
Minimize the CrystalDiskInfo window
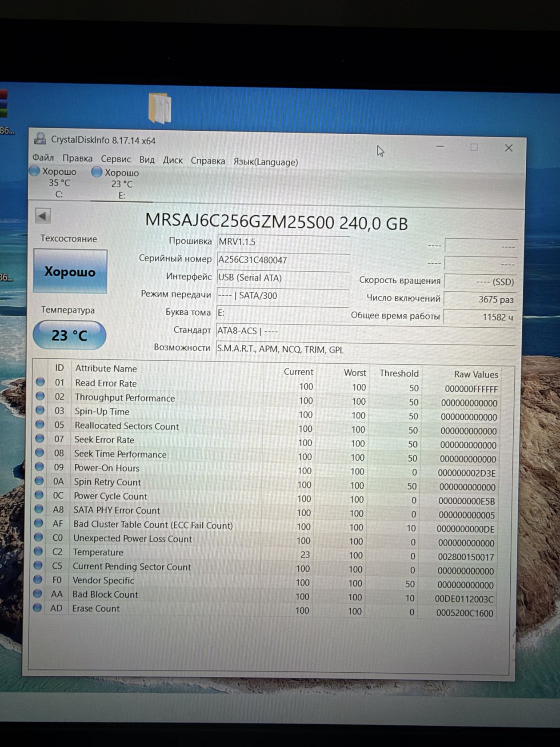click(440, 146)
